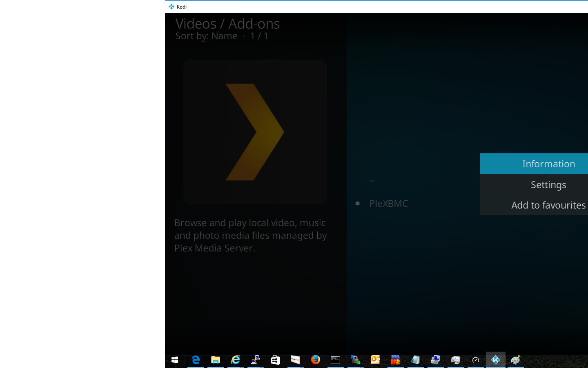This screenshot has width=588, height=368.
Task: Open File Explorer from taskbar
Action: tap(216, 360)
